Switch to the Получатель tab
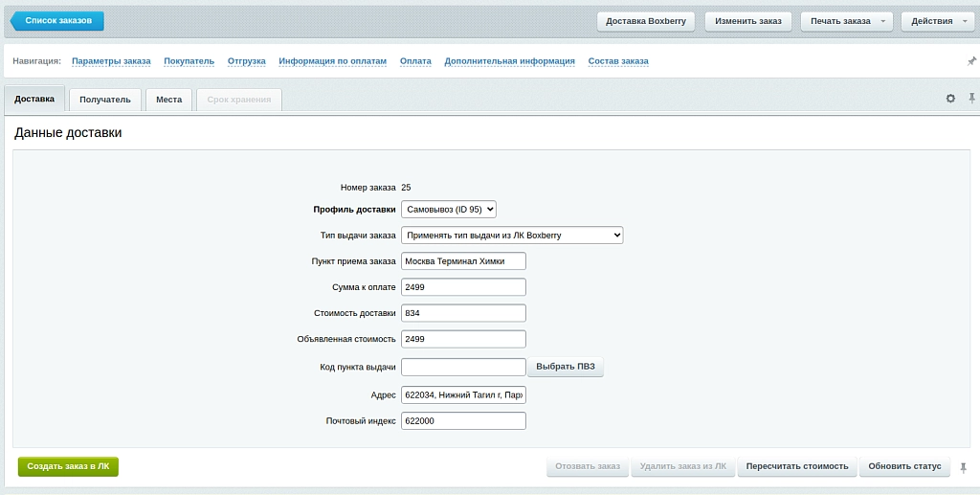This screenshot has height=495, width=980. click(x=105, y=100)
